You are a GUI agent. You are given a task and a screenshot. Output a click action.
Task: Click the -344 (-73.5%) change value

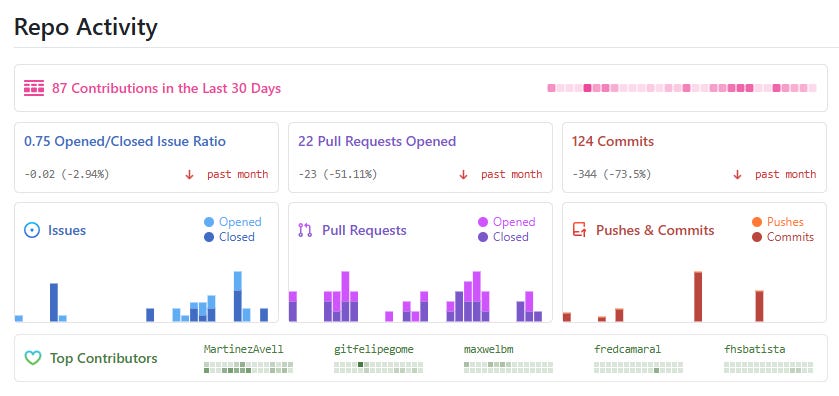[x=612, y=174]
